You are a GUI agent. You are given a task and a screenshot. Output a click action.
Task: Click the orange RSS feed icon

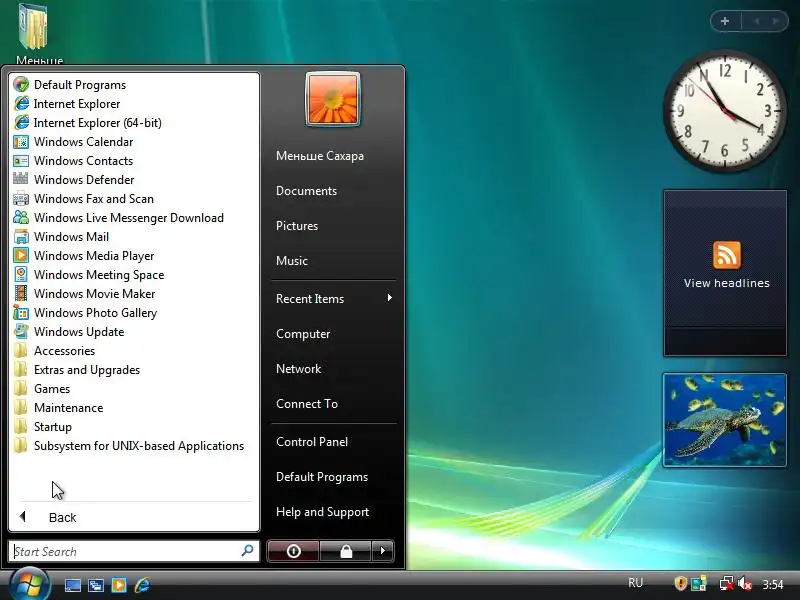pos(727,255)
